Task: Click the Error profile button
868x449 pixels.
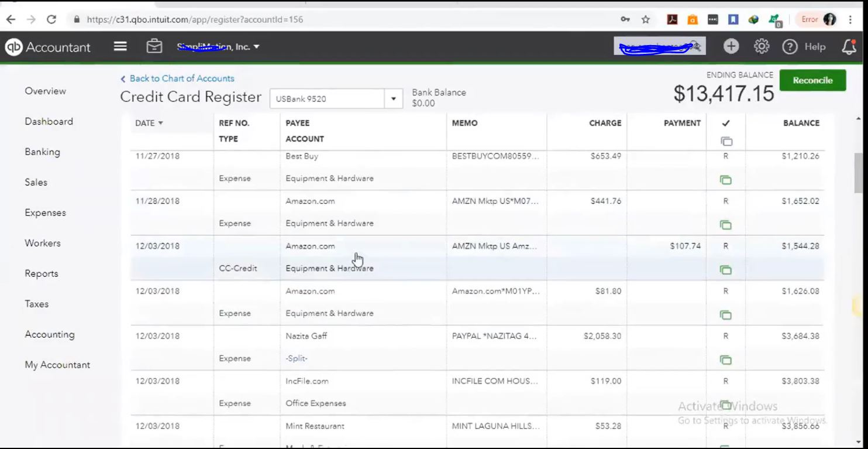Action: tap(818, 19)
